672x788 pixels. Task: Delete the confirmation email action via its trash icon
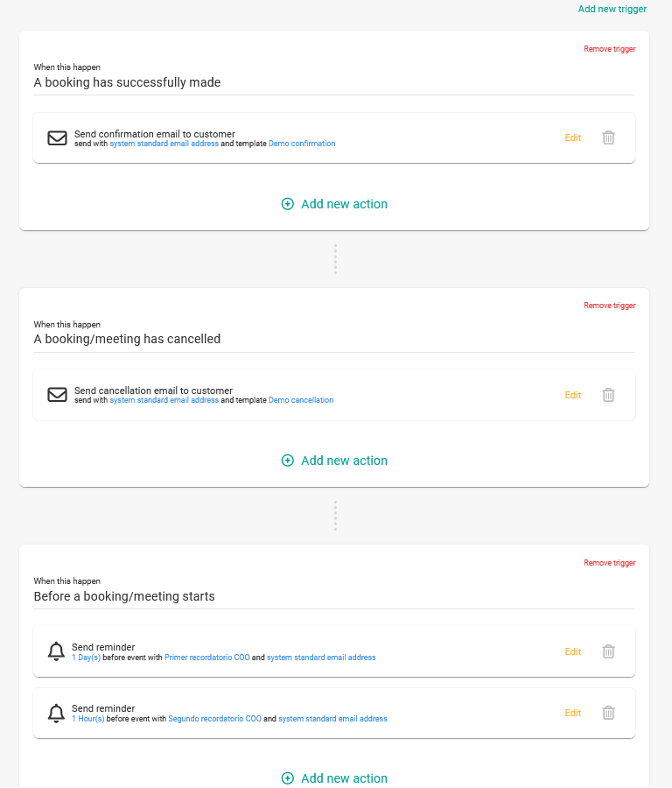[608, 137]
